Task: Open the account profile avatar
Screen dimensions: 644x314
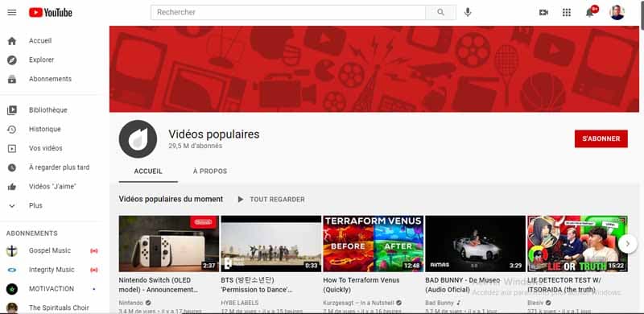Action: pyautogui.click(x=617, y=12)
